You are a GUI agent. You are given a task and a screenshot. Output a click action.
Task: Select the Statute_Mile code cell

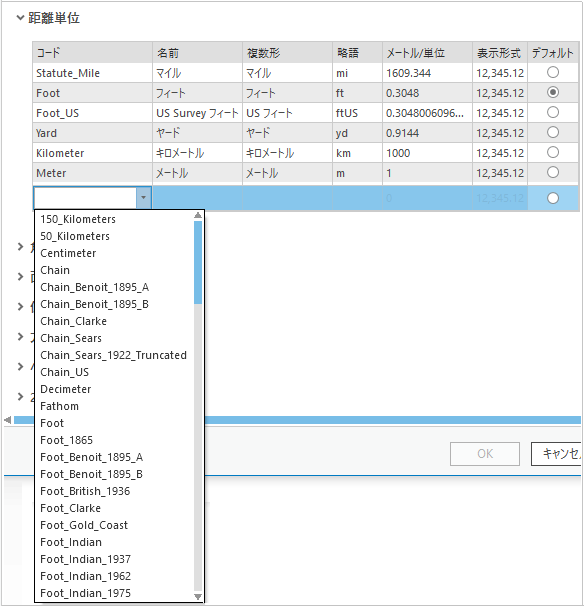pos(92,73)
